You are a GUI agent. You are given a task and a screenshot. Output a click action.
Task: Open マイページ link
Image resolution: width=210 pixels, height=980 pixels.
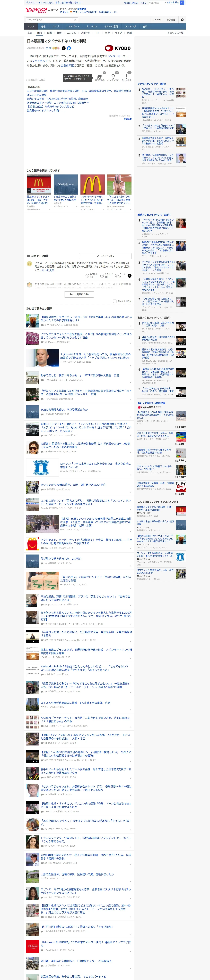coord(157,19)
